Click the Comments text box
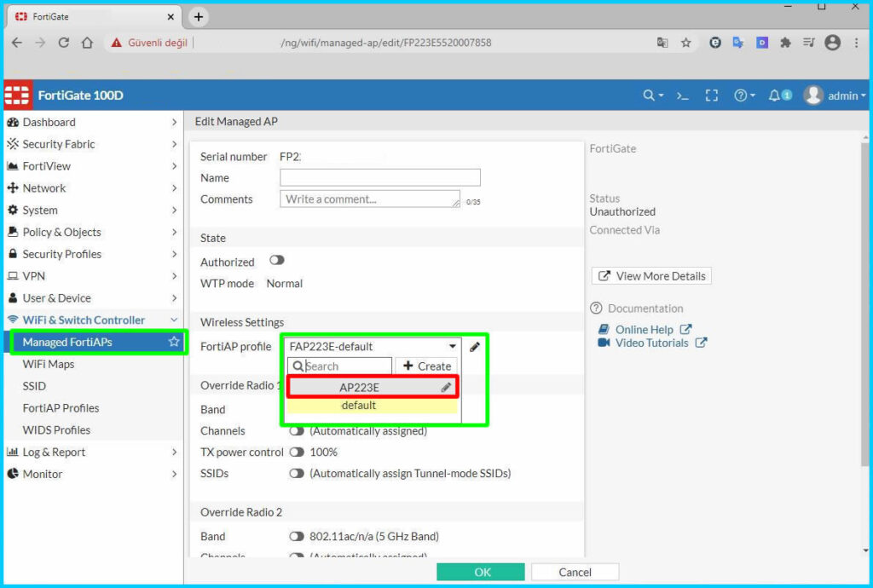Screen dimensions: 873x588 pyautogui.click(x=370, y=199)
